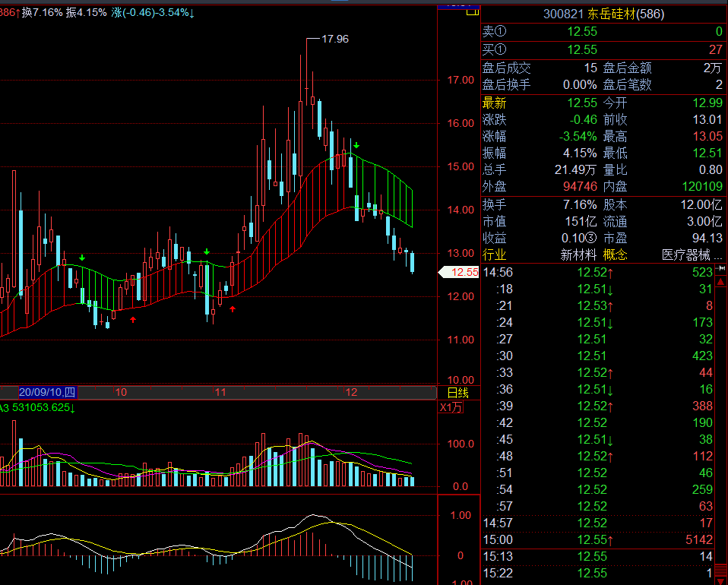Select the 14:56 tick row with volume 523

(x=597, y=272)
